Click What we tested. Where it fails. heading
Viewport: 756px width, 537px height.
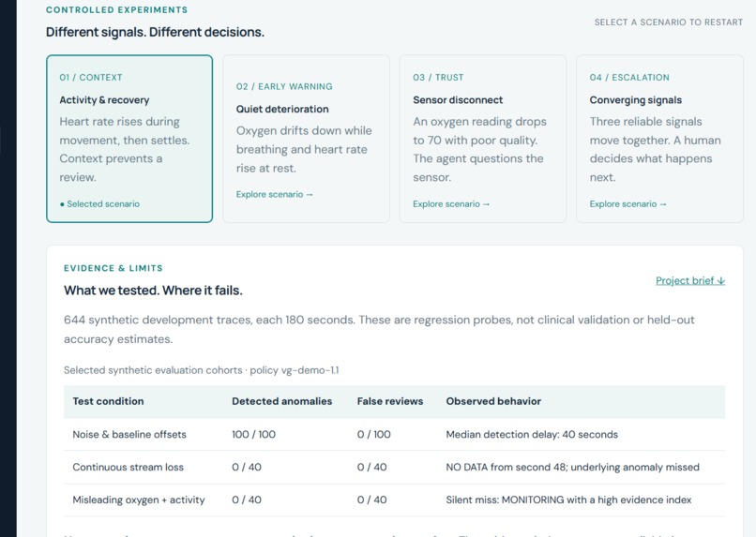[x=153, y=291]
